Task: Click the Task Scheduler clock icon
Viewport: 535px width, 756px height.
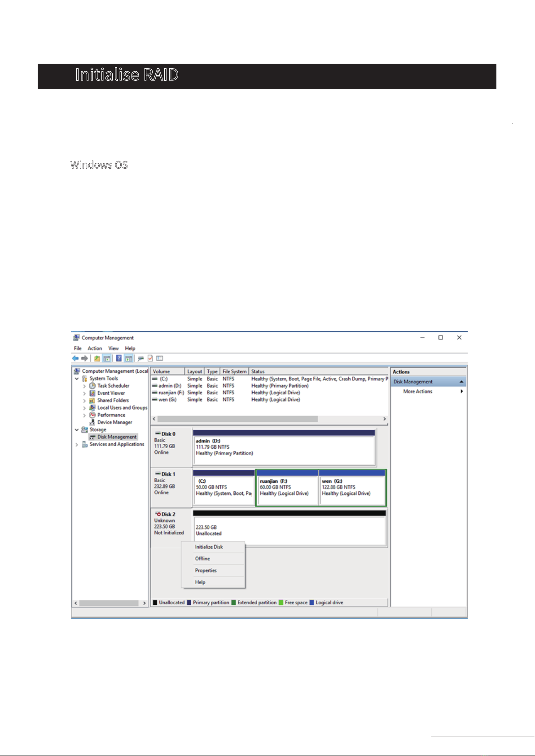Action: click(x=92, y=386)
